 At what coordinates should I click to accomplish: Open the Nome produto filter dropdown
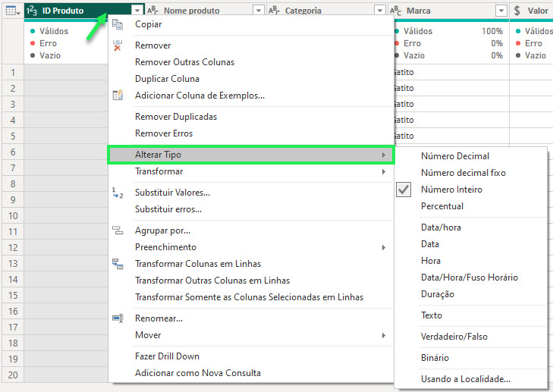click(x=259, y=11)
